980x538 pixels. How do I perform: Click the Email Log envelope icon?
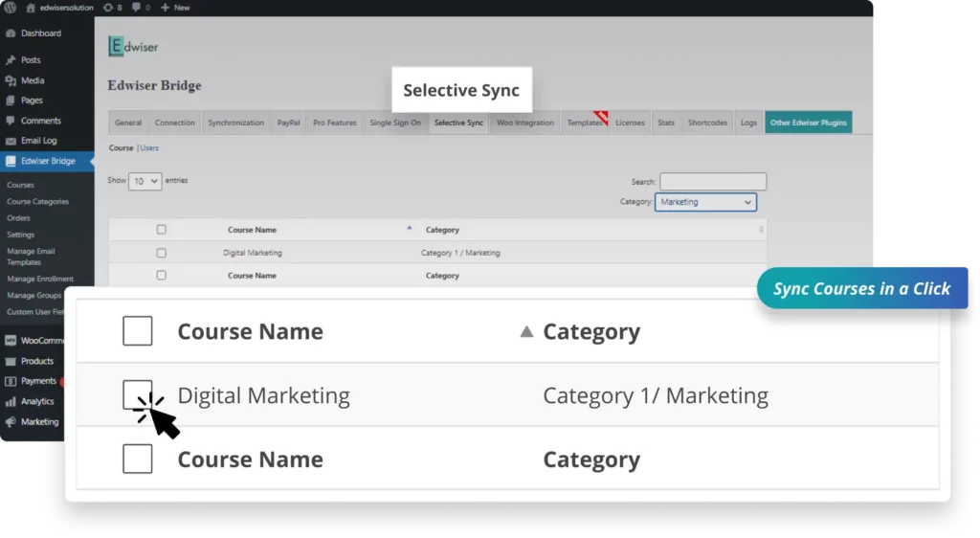coord(11,141)
